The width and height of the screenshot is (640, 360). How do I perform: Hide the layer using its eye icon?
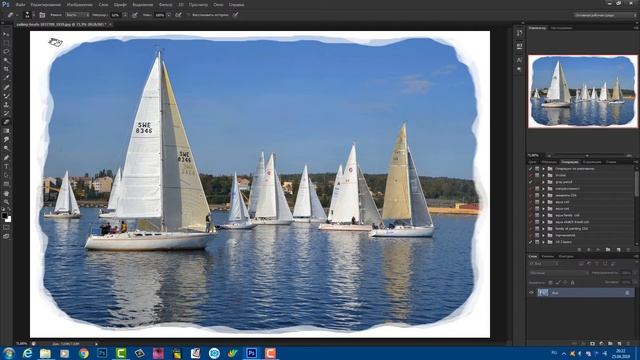531,293
